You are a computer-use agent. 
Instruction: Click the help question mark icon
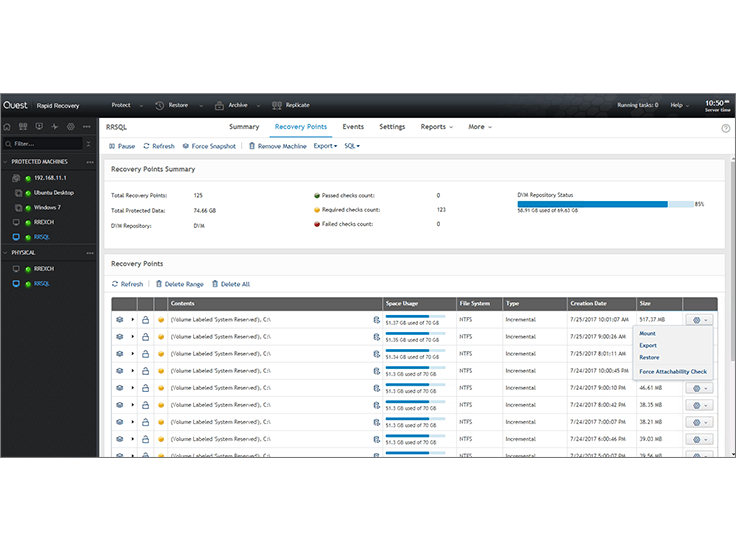coord(725,128)
